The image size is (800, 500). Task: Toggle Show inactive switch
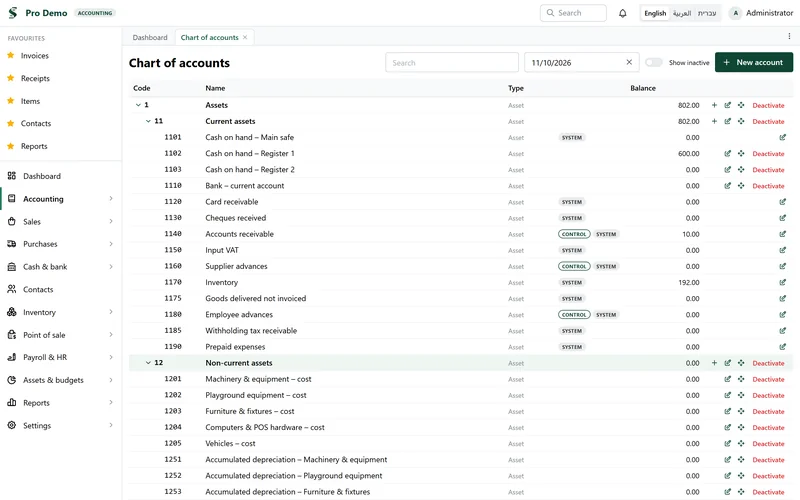(654, 62)
